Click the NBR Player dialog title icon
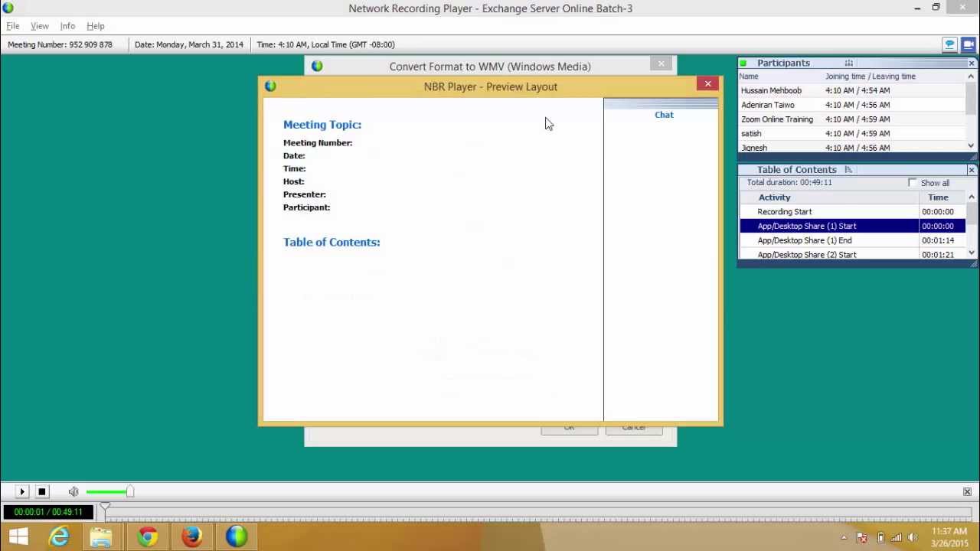980x551 pixels. click(270, 86)
